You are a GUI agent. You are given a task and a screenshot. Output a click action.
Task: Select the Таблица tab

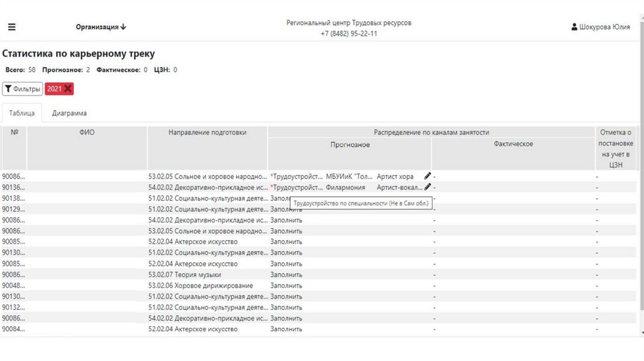click(x=21, y=113)
